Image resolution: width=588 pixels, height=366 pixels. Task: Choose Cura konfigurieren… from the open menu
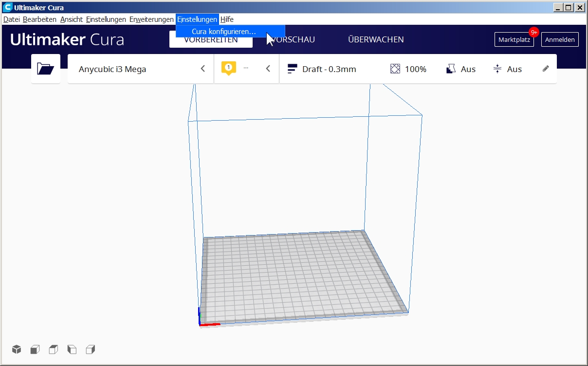coord(224,31)
